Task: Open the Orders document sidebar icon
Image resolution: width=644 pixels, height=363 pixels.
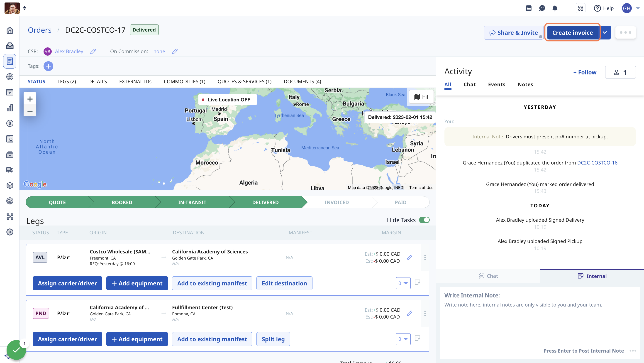Action: pos(10,61)
